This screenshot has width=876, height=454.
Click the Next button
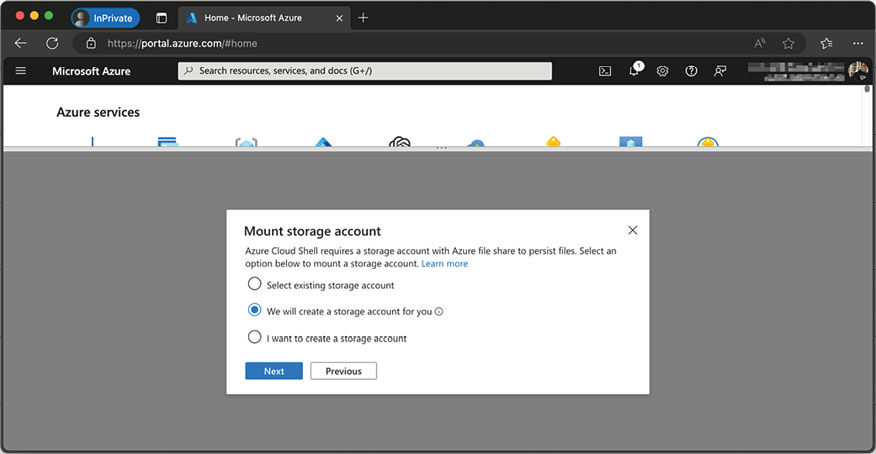274,371
